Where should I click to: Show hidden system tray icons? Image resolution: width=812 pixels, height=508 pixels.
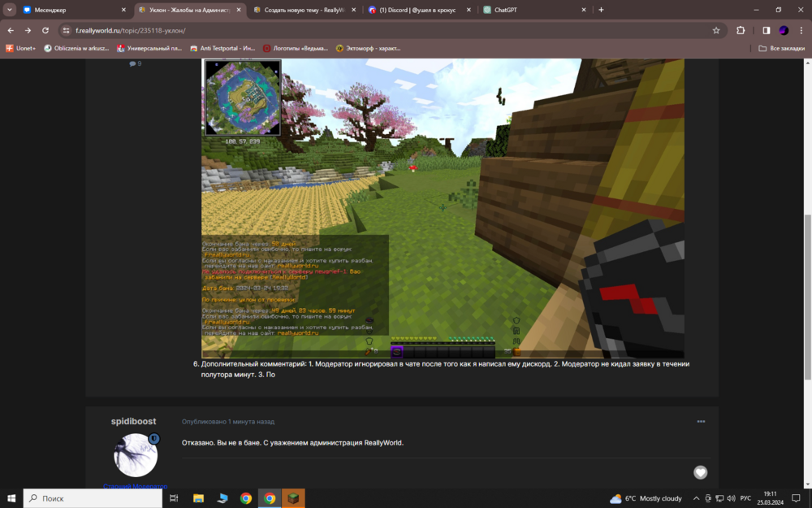[x=696, y=498]
